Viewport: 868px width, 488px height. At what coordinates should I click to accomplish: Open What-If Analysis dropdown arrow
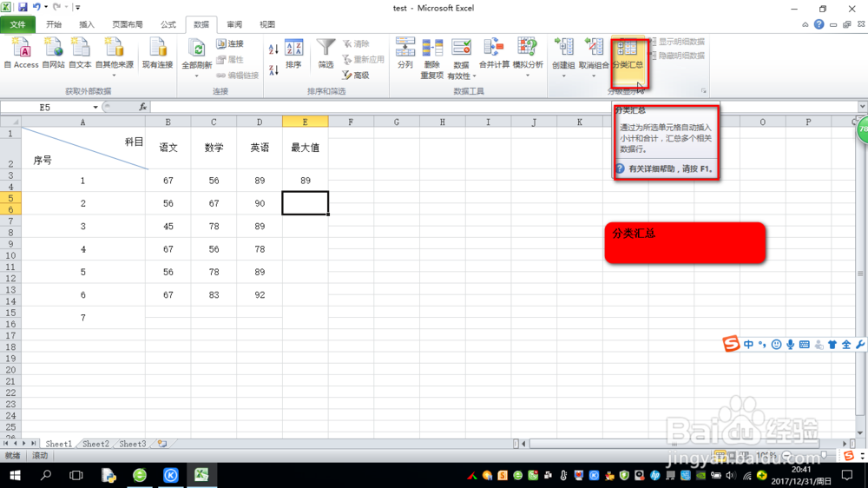(x=527, y=75)
